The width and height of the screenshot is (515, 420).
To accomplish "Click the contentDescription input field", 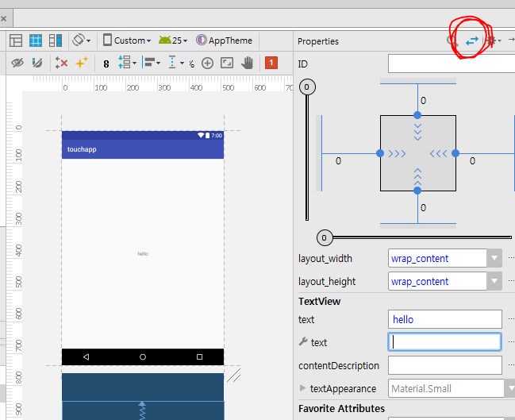I will pos(445,365).
